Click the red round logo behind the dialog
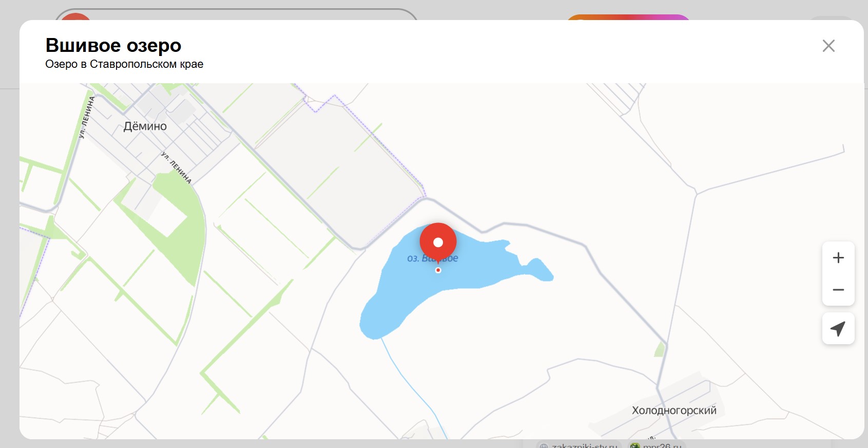 (75, 16)
